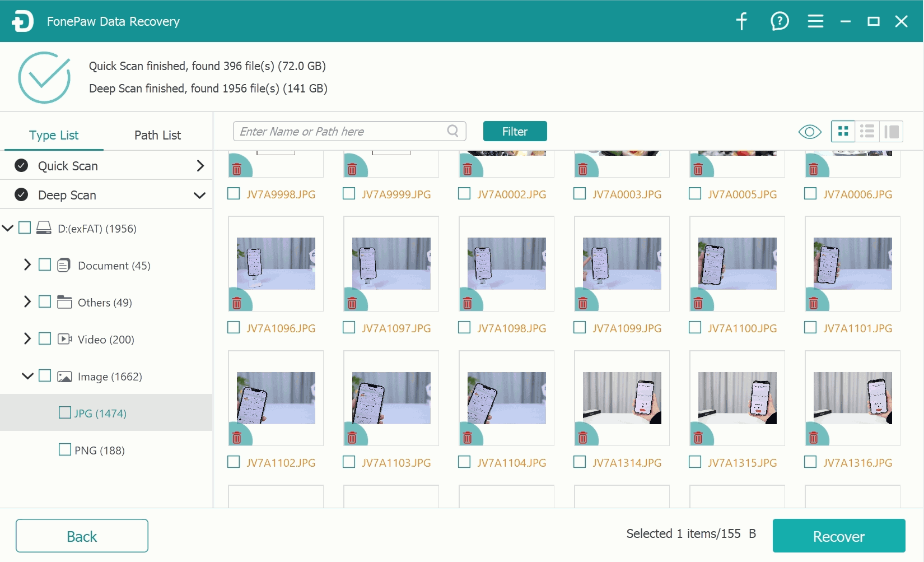The image size is (924, 562).
Task: Switch to detail content view
Action: (x=891, y=132)
